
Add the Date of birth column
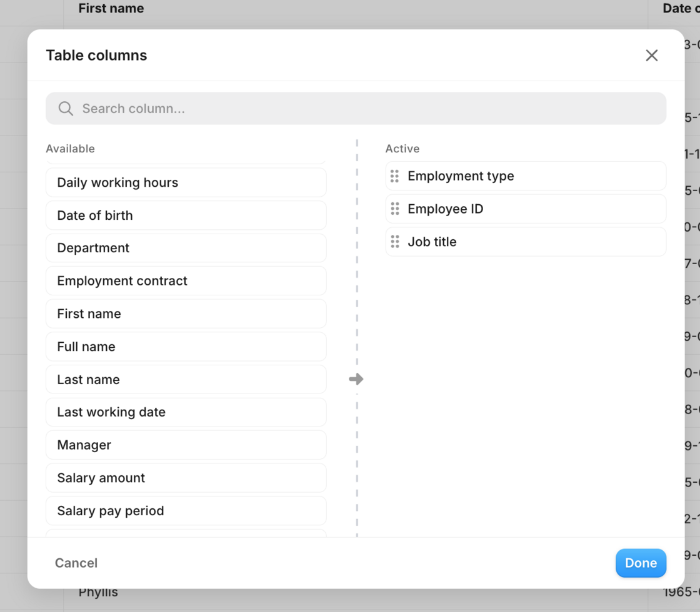[186, 215]
